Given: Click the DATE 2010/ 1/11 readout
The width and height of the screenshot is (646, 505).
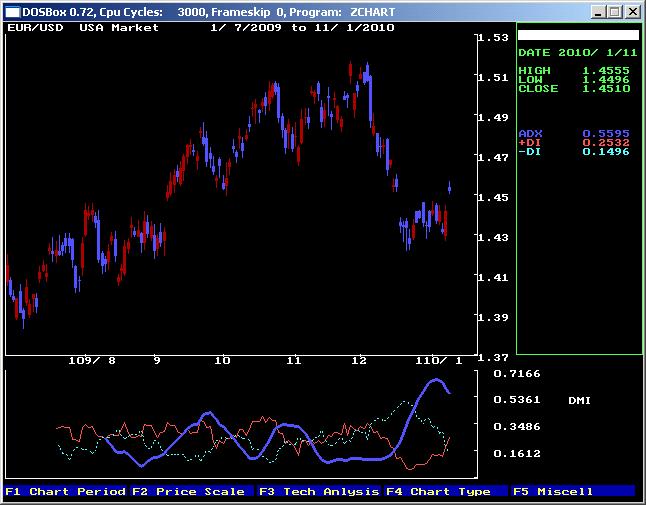Looking at the screenshot, I should tap(578, 53).
